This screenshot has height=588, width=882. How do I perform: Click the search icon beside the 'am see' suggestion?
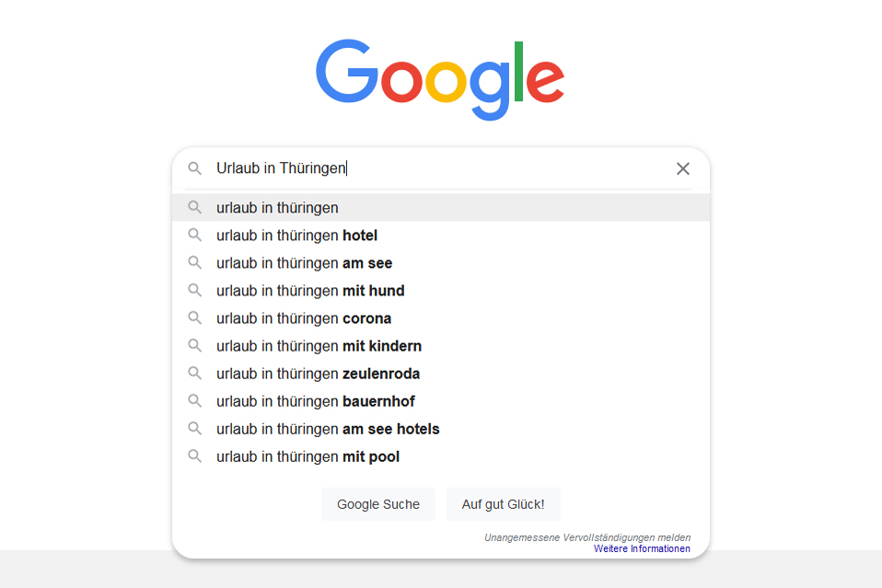[x=194, y=262]
